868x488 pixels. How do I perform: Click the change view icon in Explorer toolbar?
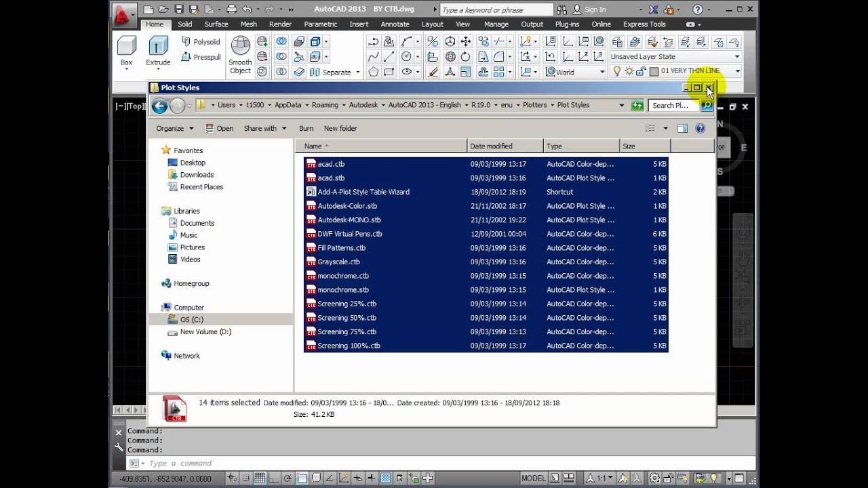point(650,128)
